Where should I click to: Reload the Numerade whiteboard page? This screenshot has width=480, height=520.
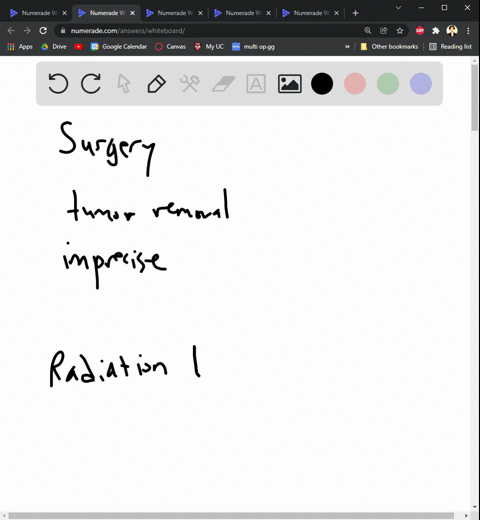point(43,31)
